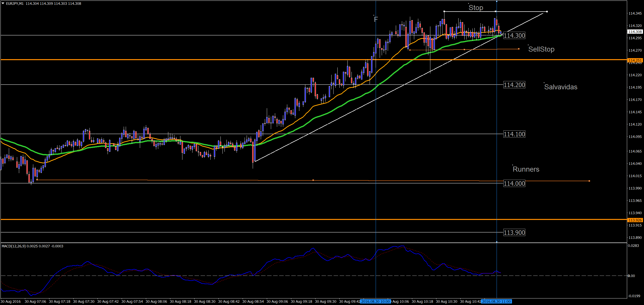This screenshot has height=305, width=644.
Task: Click the 2016.08.30 10:00 time marker
Action: pos(375,301)
